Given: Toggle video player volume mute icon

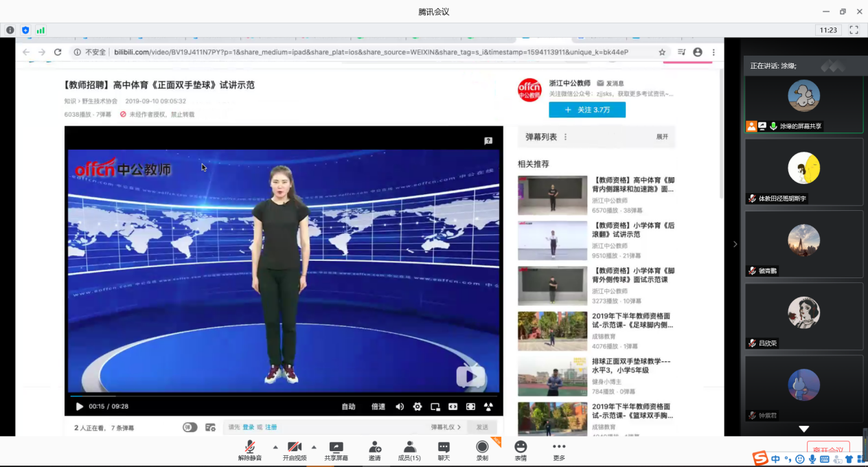Looking at the screenshot, I should 400,407.
